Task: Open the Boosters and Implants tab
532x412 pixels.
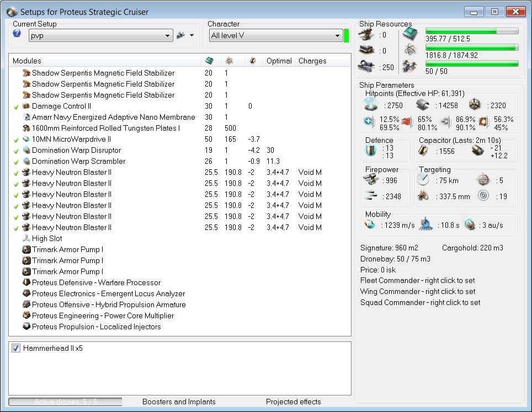Action: coord(179,402)
